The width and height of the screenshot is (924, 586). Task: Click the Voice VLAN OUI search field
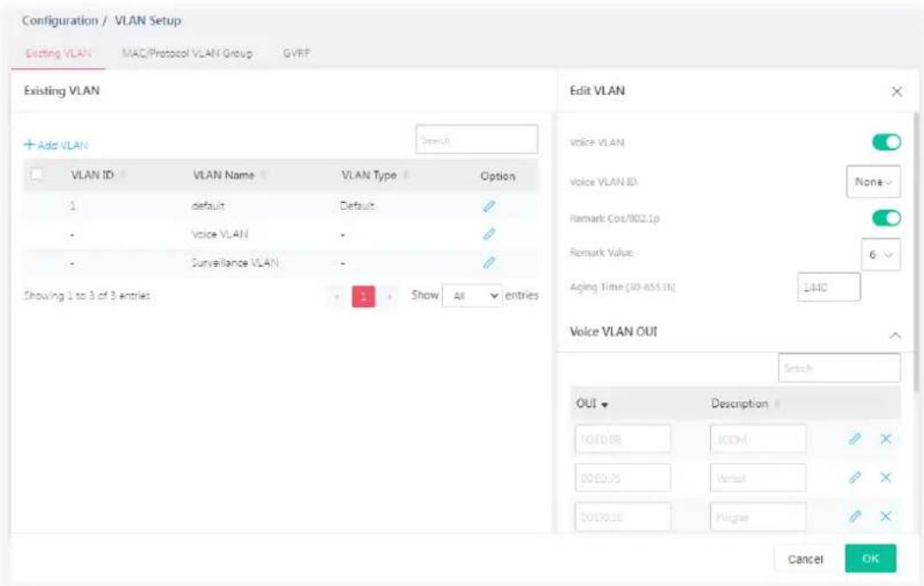[839, 367]
